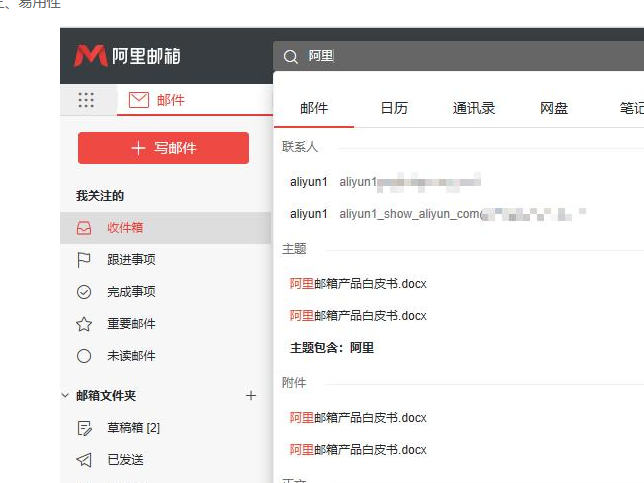
Task: Show unread mail (未读邮件)
Action: [130, 356]
